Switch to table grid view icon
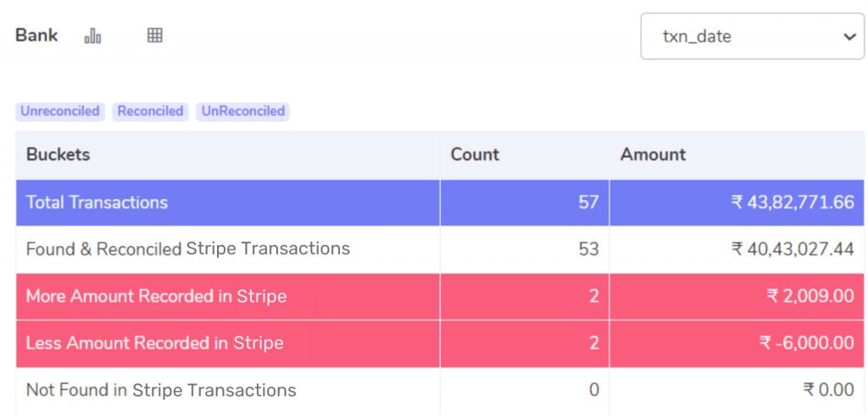The image size is (868, 418). point(154,36)
